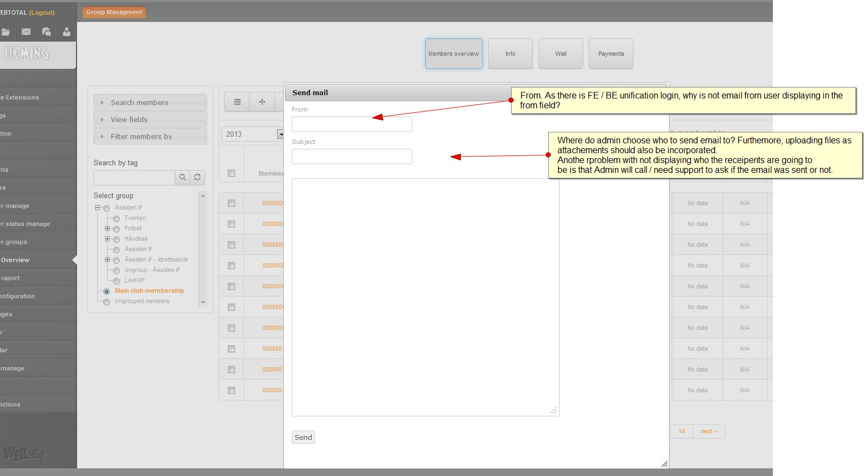The width and height of the screenshot is (868, 476).
Task: Select the Main club membership radio button
Action: 107,291
